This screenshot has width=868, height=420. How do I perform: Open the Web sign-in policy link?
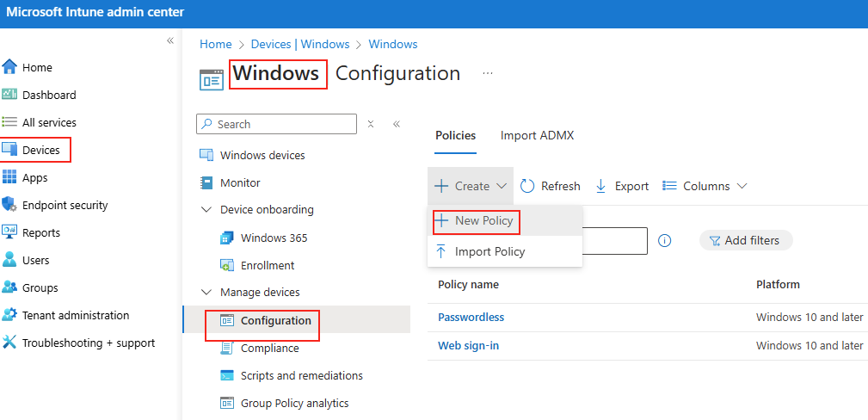point(468,346)
